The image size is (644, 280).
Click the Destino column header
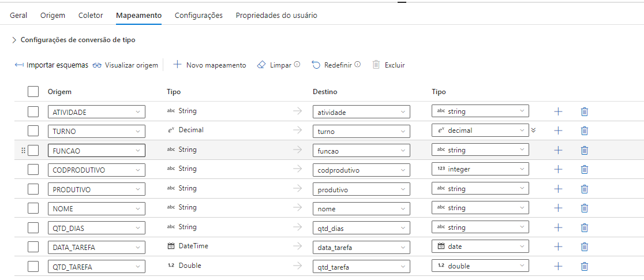pos(325,92)
